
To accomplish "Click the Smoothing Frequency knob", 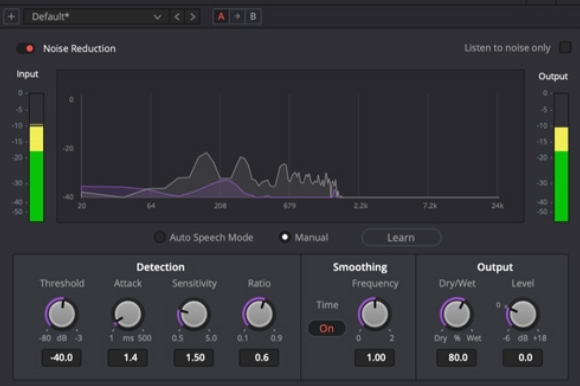I will pos(374,314).
